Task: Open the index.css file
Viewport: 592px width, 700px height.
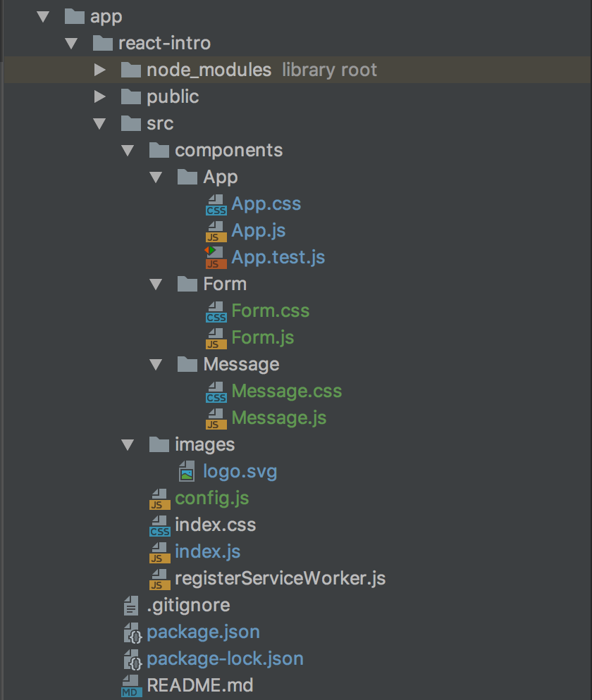Action: coord(216,525)
